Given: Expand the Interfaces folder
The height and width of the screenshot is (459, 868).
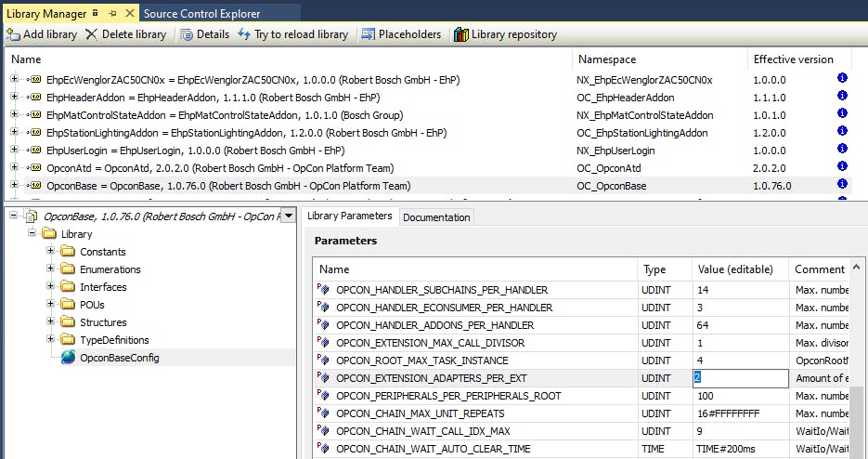Looking at the screenshot, I should [51, 286].
